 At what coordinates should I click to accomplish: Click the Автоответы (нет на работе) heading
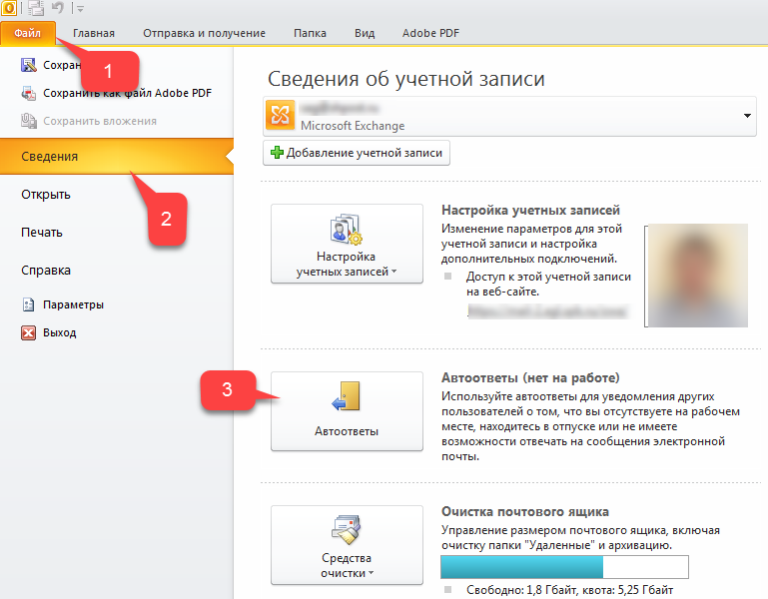[x=530, y=378]
